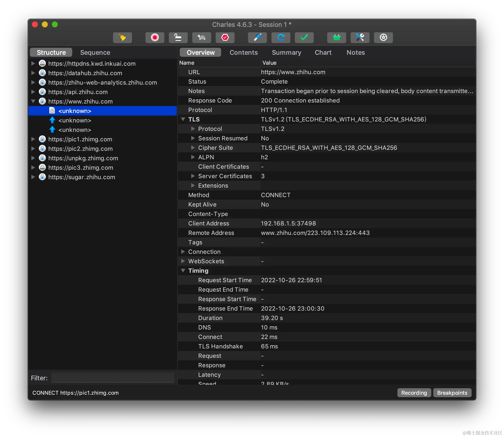Enable throttling with the turtle icon
504x437 pixels.
(x=201, y=38)
